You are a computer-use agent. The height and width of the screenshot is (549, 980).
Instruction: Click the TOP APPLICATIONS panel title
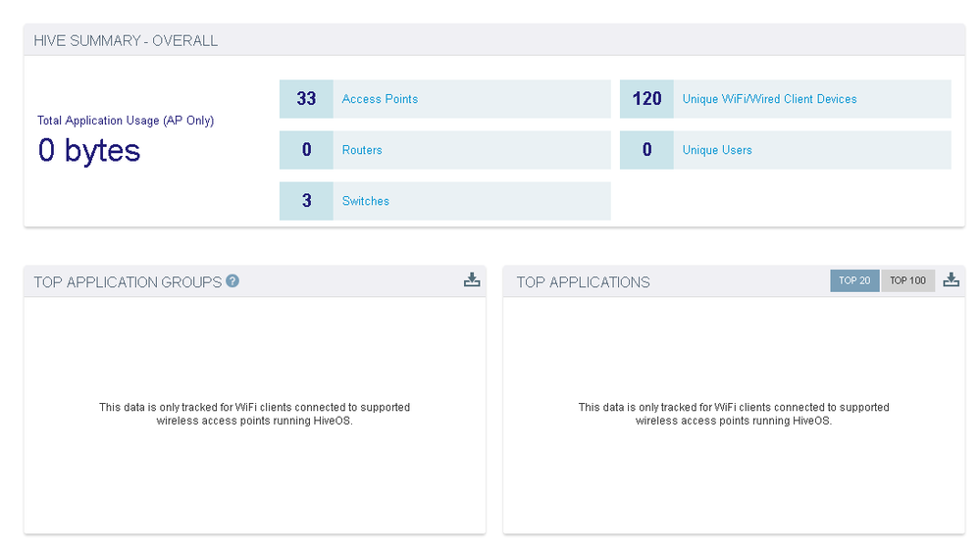583,282
